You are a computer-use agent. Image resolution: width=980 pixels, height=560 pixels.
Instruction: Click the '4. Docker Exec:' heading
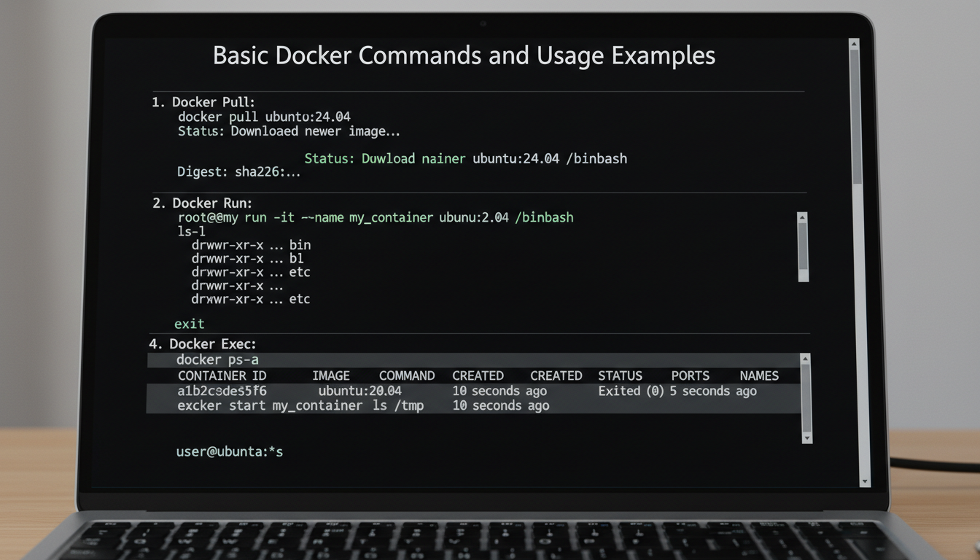203,343
